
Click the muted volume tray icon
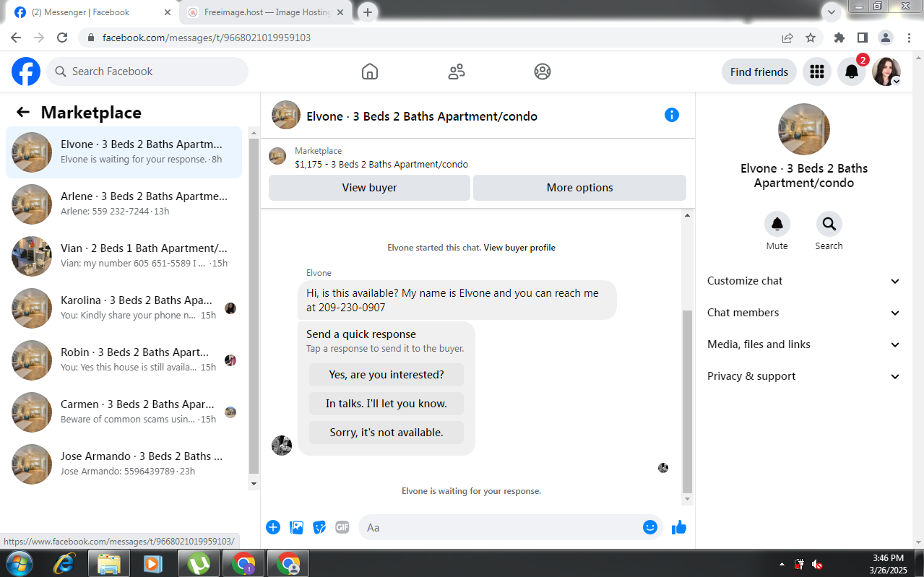(x=817, y=564)
